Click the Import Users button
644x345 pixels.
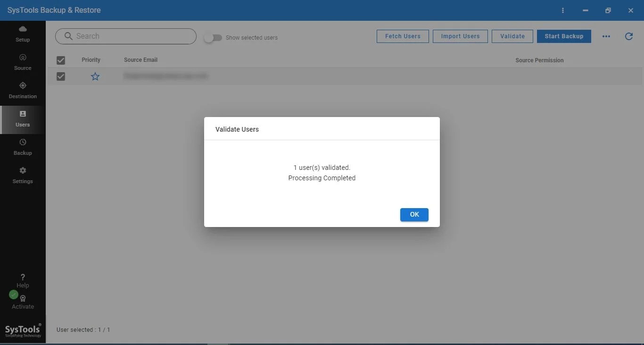click(x=460, y=36)
